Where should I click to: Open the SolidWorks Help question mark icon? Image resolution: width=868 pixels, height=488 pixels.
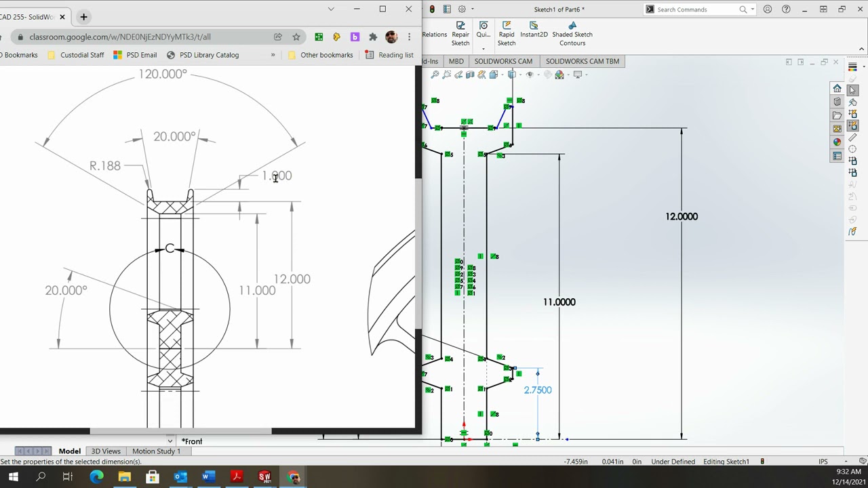[786, 9]
